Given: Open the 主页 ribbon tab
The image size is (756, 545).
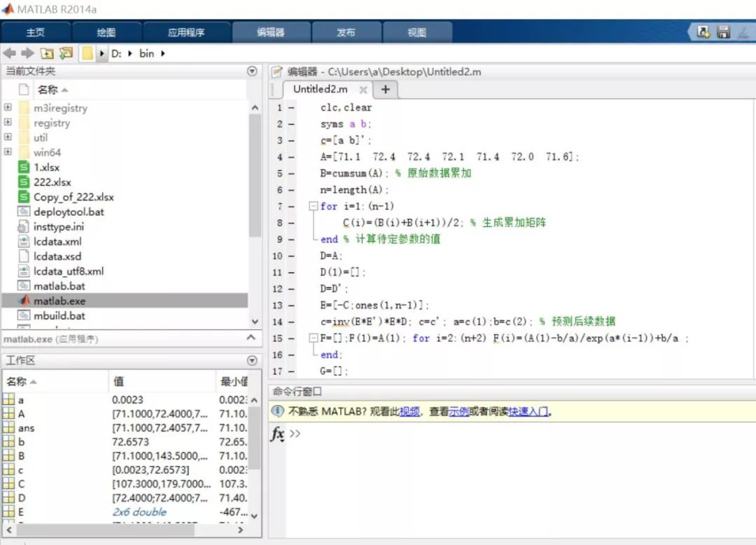Looking at the screenshot, I should click(36, 32).
